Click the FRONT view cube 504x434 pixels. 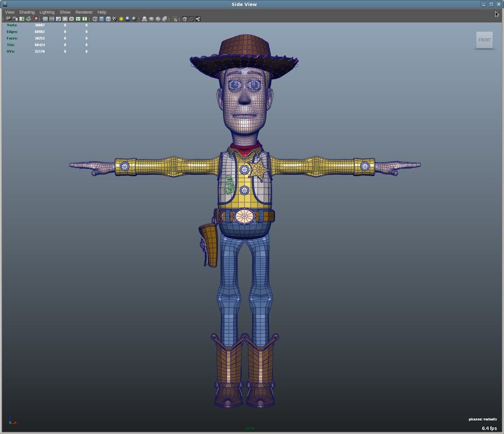(484, 40)
